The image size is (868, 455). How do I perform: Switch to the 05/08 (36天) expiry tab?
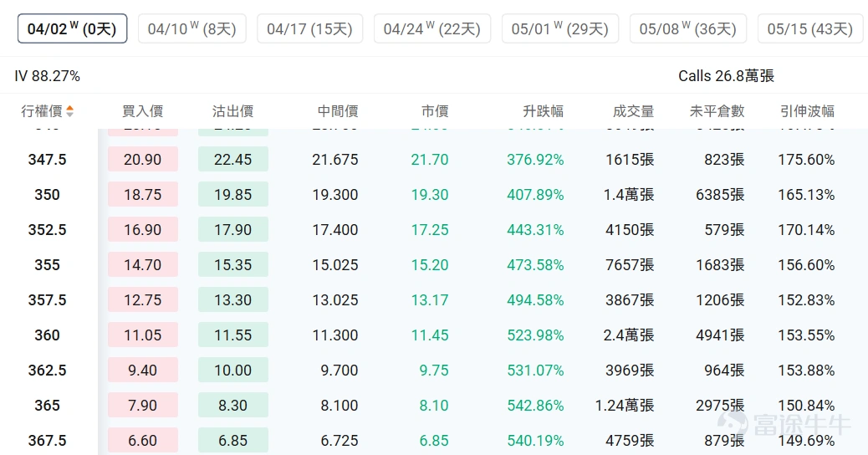pos(688,28)
